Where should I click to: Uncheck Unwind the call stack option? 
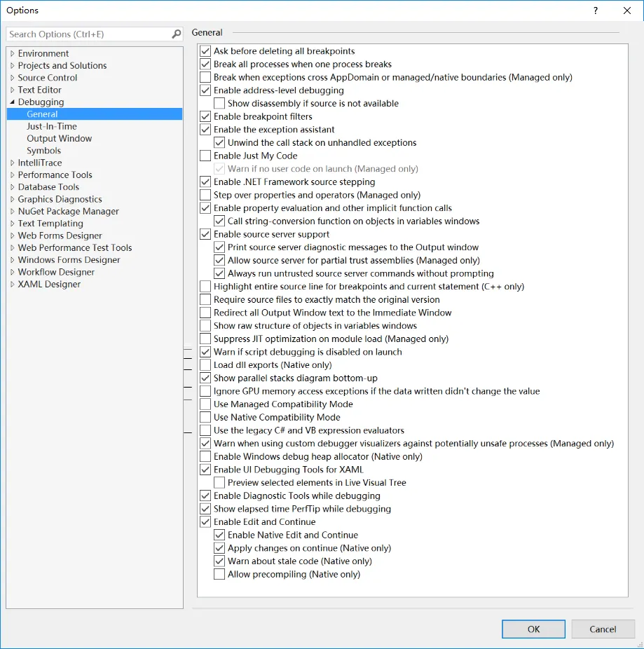(x=219, y=142)
